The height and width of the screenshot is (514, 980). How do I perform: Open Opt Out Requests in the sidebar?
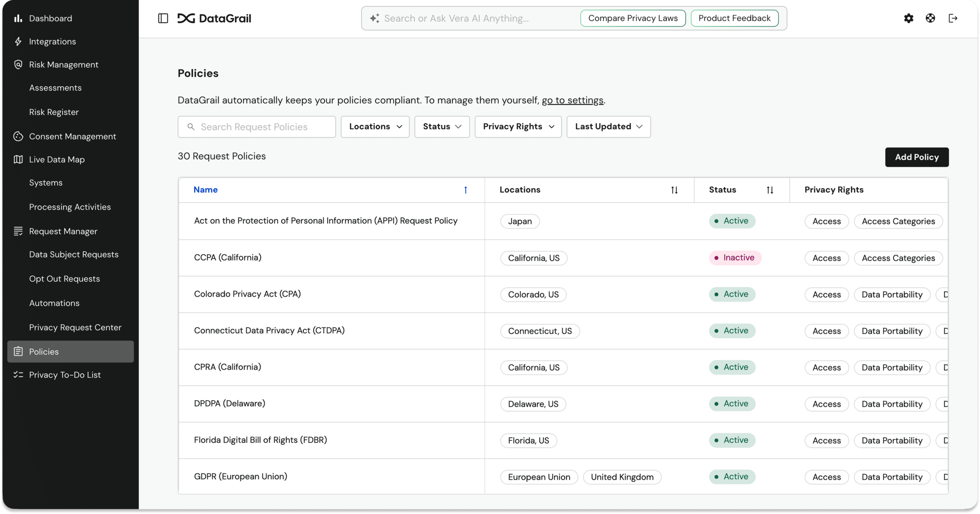pos(65,279)
